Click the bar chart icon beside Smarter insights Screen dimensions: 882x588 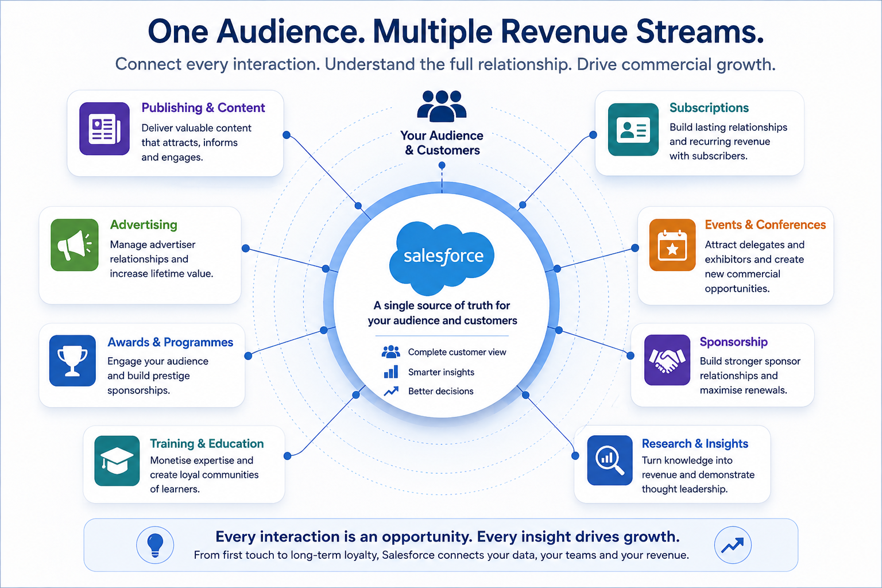[391, 372]
